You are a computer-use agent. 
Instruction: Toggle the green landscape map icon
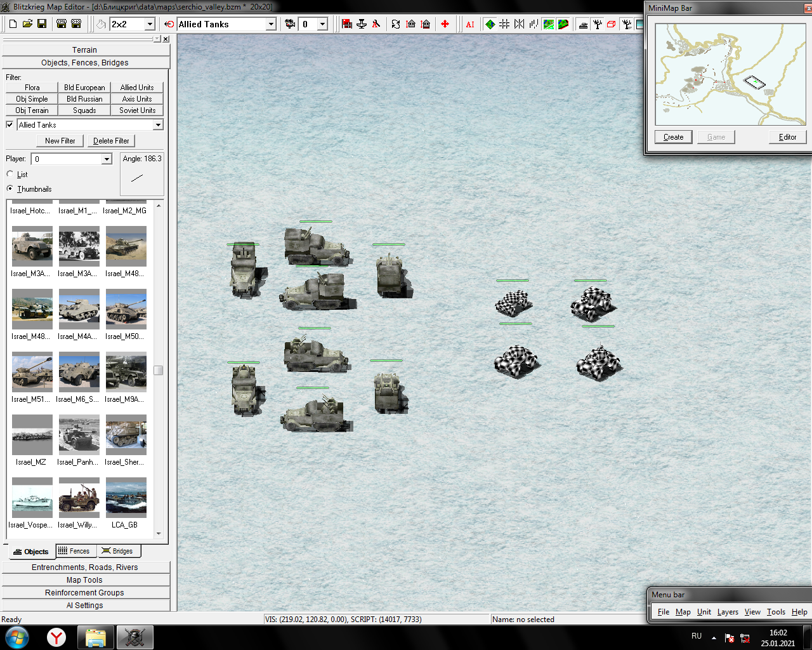(548, 24)
